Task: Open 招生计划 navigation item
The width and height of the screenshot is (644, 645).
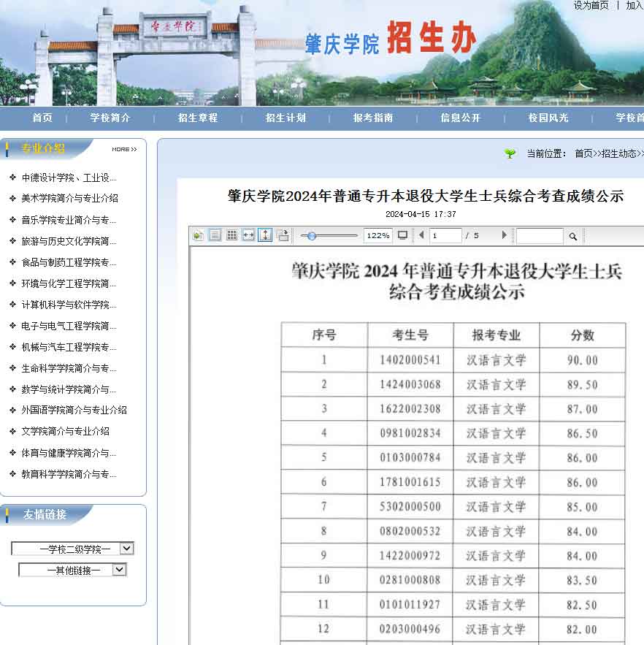Action: click(285, 118)
